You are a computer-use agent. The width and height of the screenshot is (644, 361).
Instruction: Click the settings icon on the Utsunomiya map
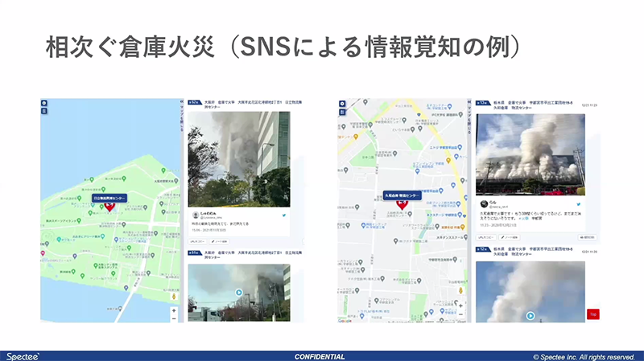click(x=342, y=104)
